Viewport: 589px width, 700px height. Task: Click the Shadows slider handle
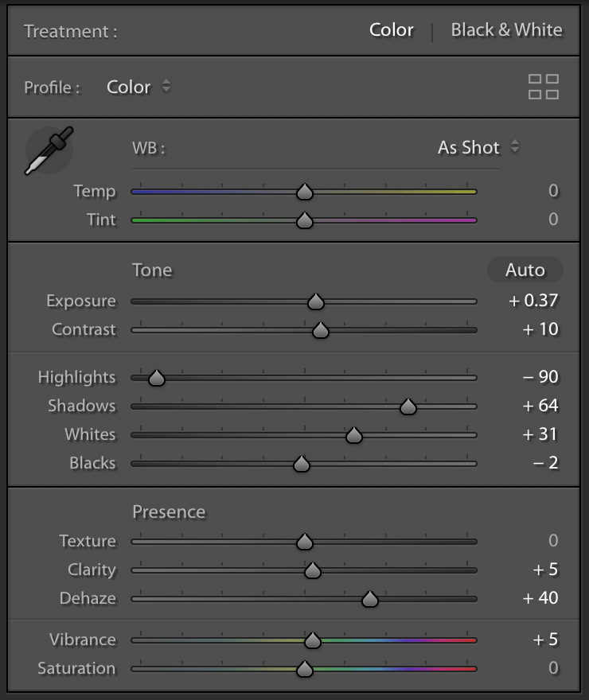pos(408,406)
